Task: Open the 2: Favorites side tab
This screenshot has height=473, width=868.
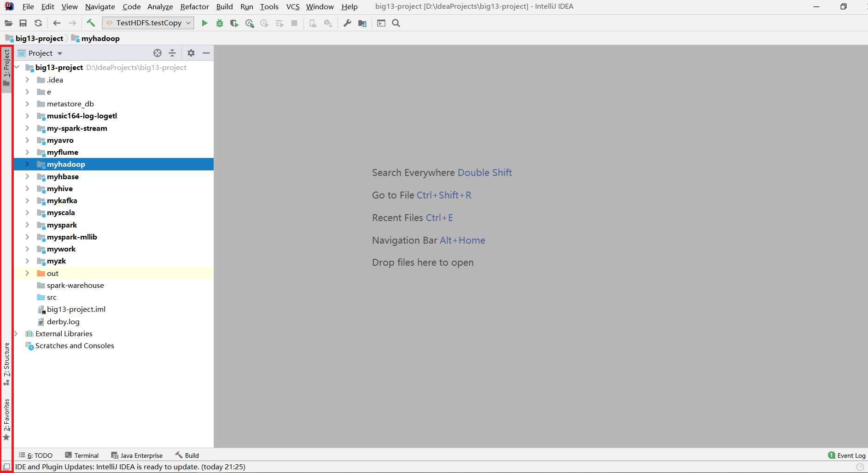Action: 6,419
